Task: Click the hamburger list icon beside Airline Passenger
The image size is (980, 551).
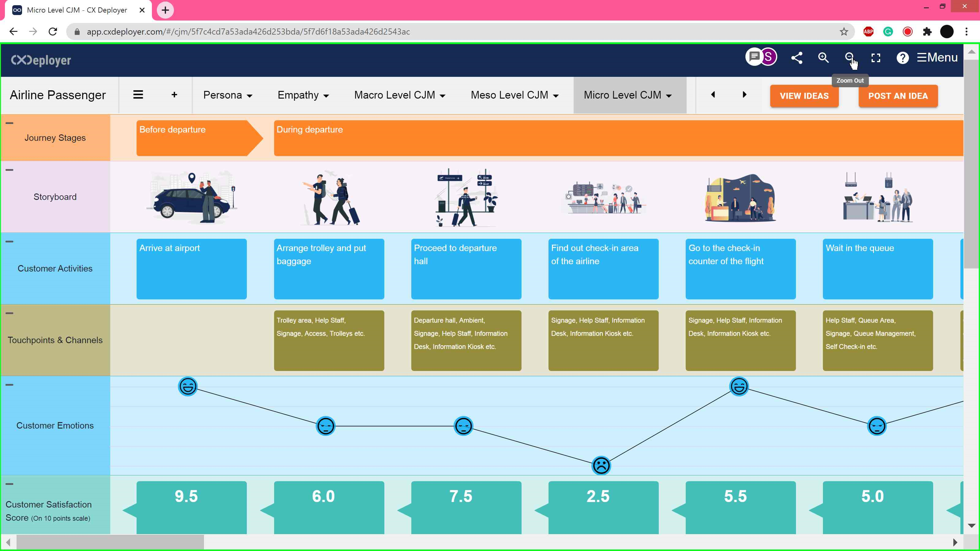Action: click(138, 95)
